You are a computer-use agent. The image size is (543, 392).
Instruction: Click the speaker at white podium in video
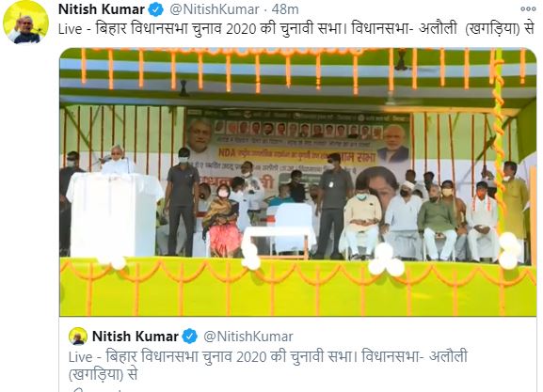pos(117,160)
